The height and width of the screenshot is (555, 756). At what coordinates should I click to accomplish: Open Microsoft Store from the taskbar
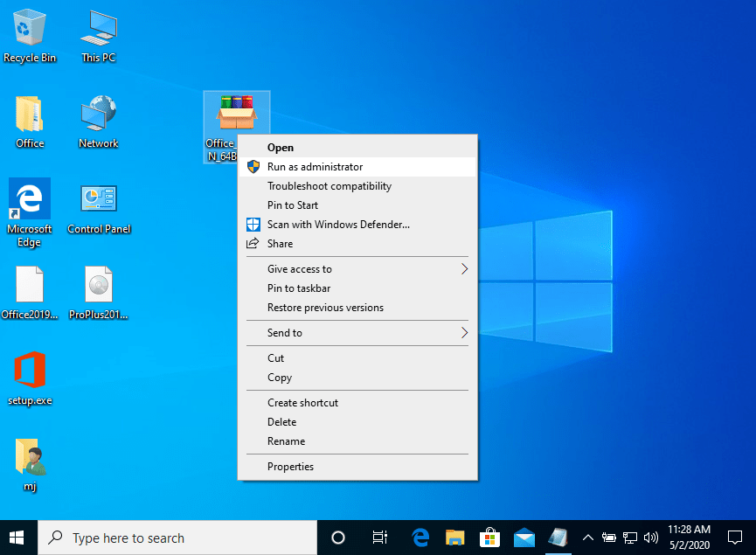click(489, 538)
